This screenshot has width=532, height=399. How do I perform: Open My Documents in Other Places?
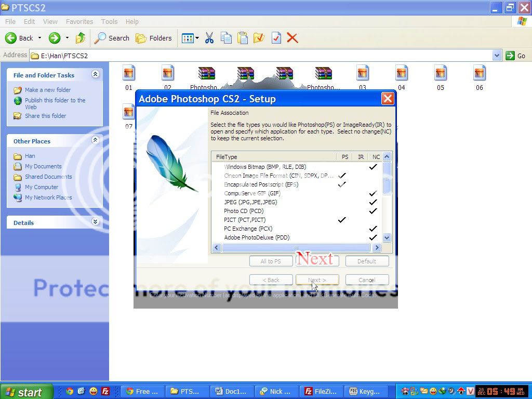tap(43, 166)
